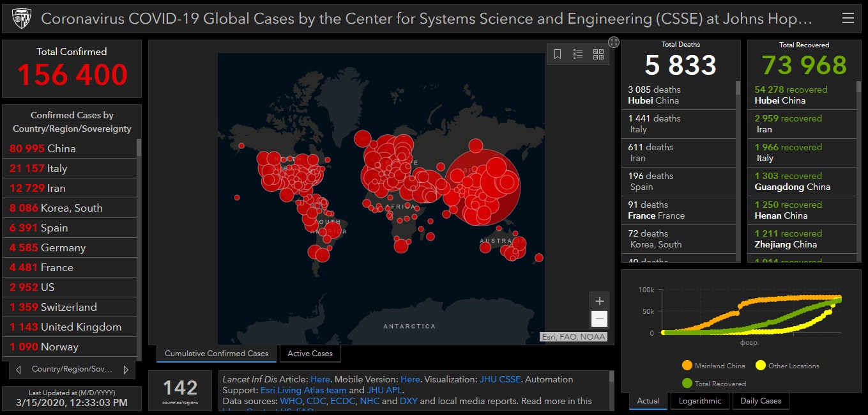Screen dimensions: 868x415
Task: Click the Johns Hopkins shield logo
Action: (22, 19)
